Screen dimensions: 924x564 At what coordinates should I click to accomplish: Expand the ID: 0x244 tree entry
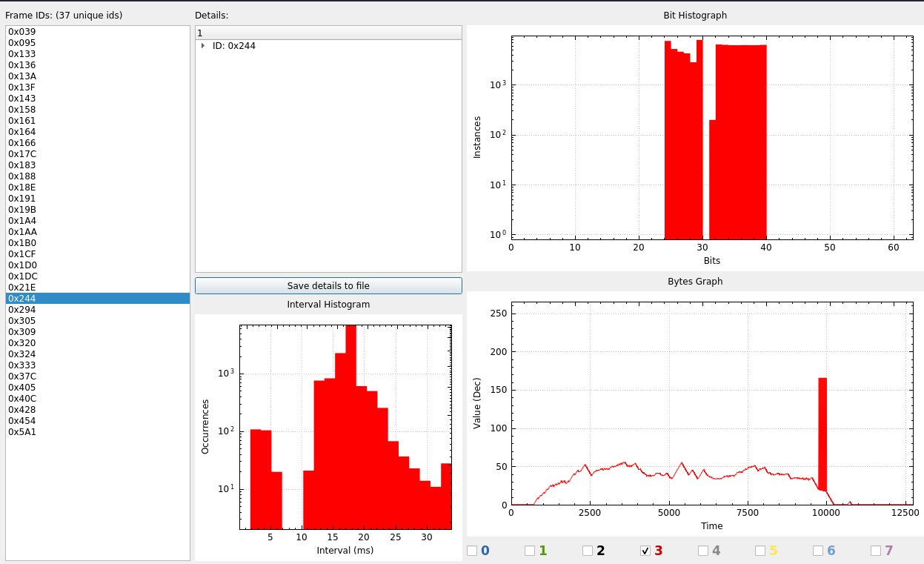click(203, 46)
